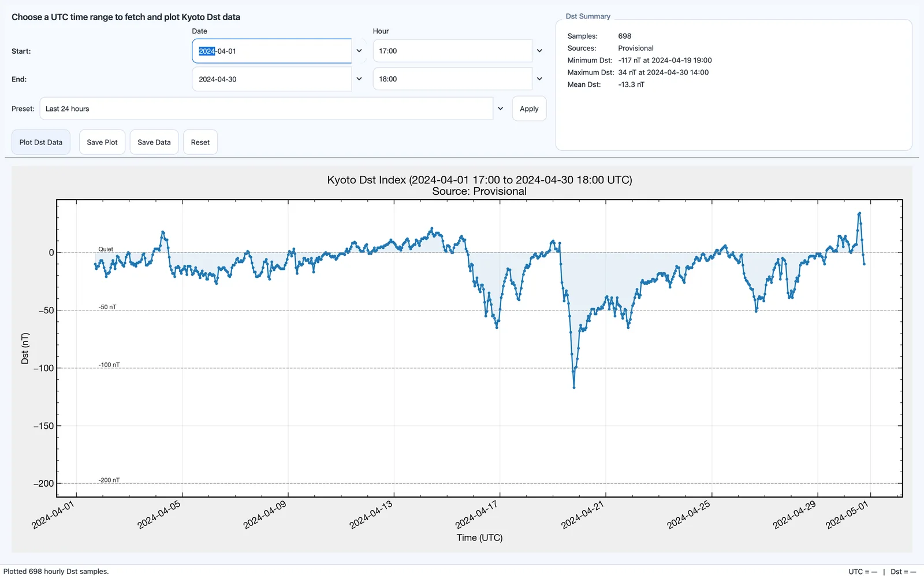924x578 pixels.
Task: Click the x-axis tick label 2024-04-01
Action: coord(53,514)
